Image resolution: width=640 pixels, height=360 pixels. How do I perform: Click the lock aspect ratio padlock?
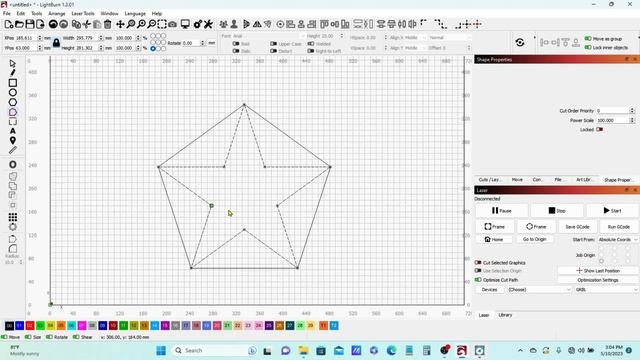coord(56,42)
